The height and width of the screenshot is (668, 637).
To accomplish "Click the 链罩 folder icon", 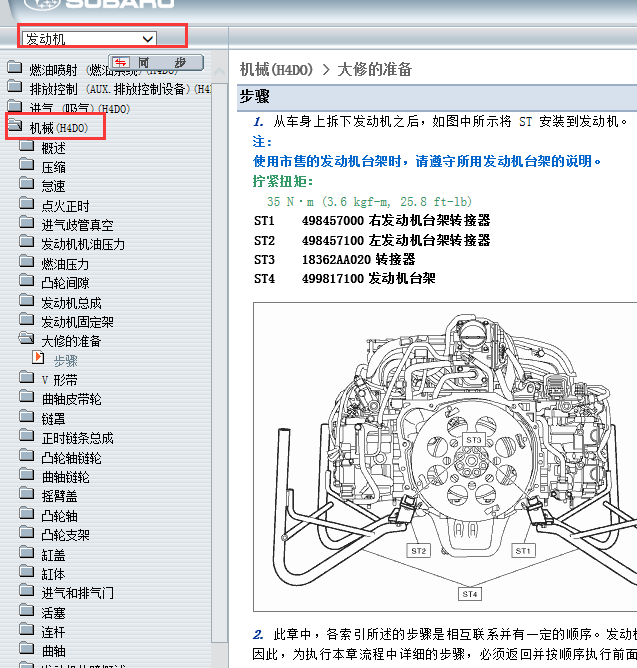I will 26,416.
